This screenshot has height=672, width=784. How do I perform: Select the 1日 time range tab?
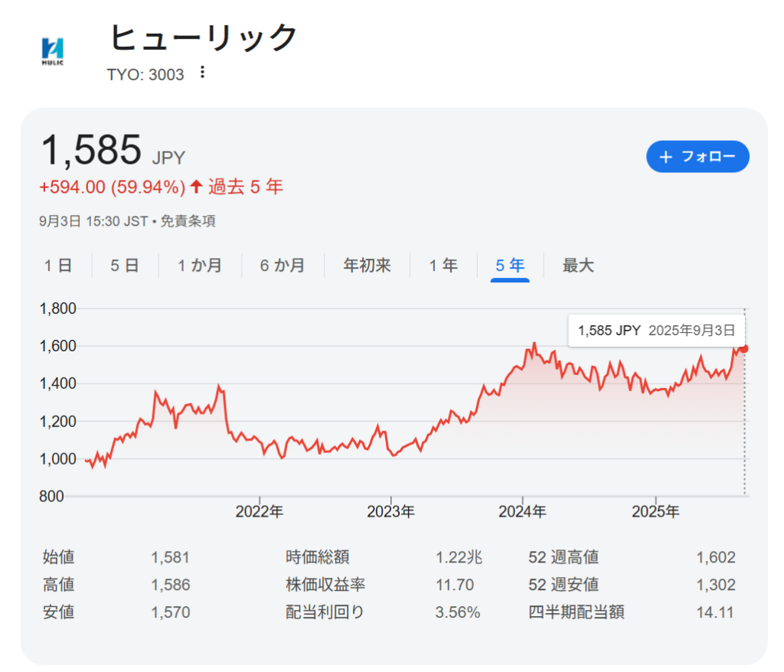point(58,266)
